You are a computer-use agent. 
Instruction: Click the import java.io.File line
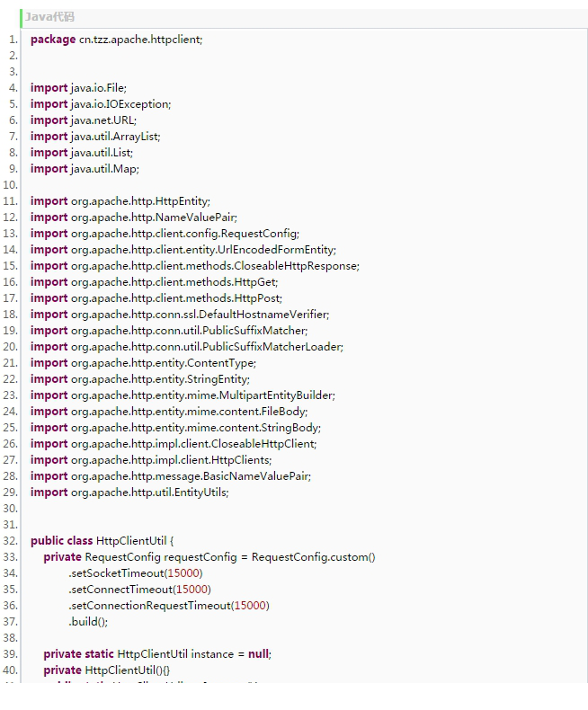click(x=78, y=88)
